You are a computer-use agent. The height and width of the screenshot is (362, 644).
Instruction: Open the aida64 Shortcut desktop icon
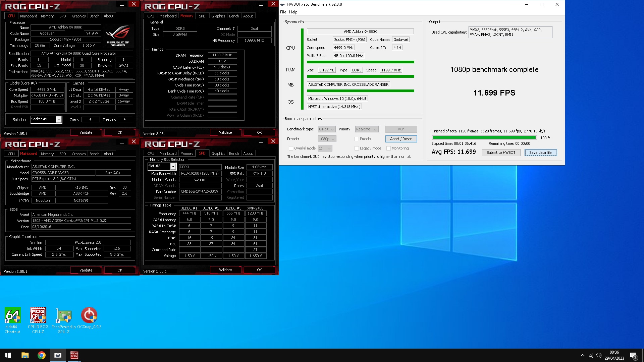point(12,320)
